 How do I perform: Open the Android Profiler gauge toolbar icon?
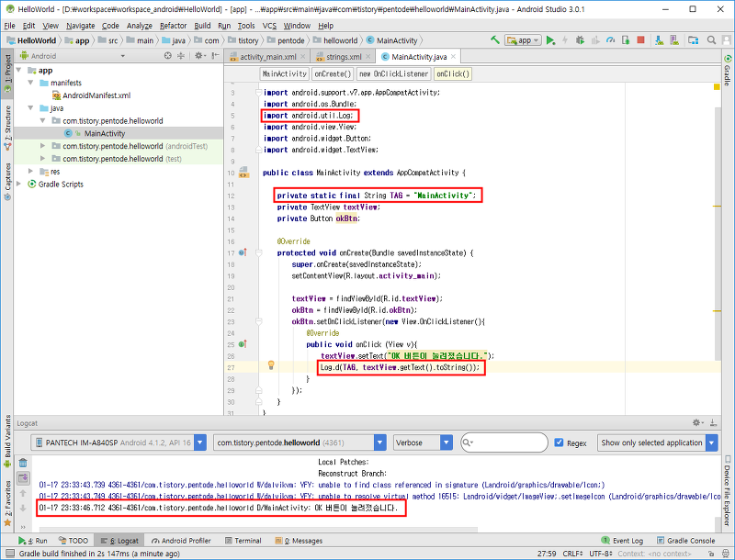[610, 40]
